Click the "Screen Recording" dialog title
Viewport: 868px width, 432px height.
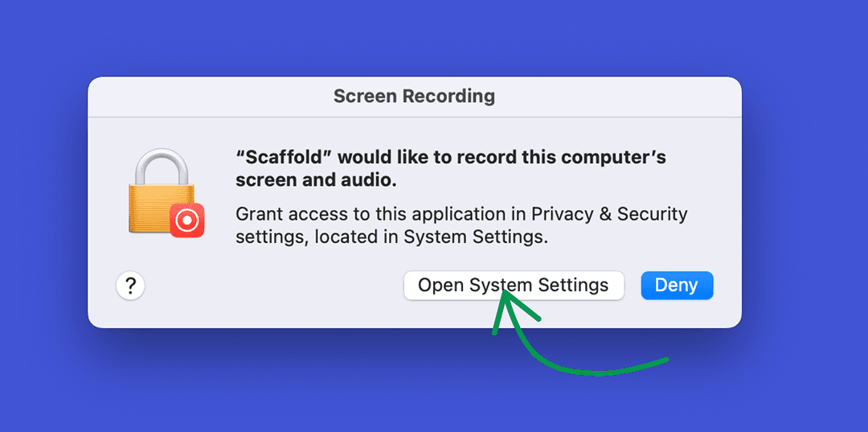tap(414, 97)
